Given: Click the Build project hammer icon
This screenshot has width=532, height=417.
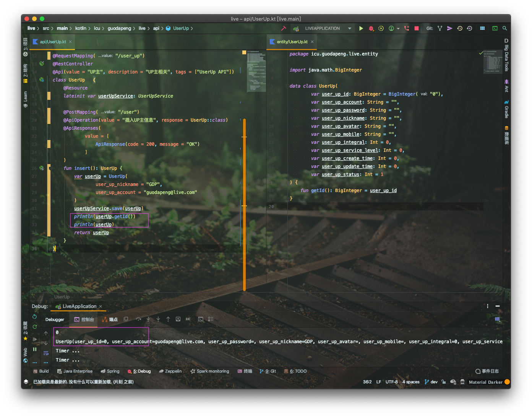Looking at the screenshot, I should pyautogui.click(x=284, y=28).
